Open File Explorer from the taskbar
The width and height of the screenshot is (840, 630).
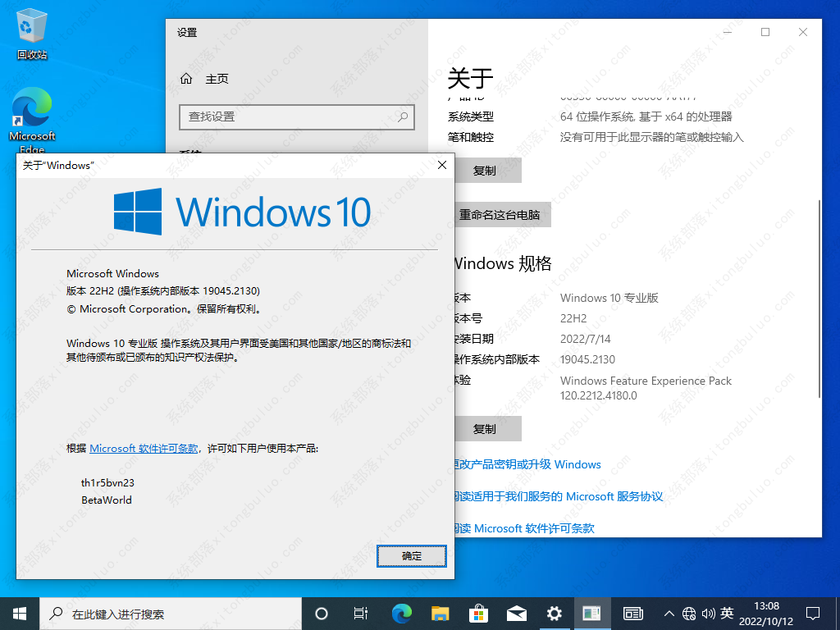coord(441,613)
